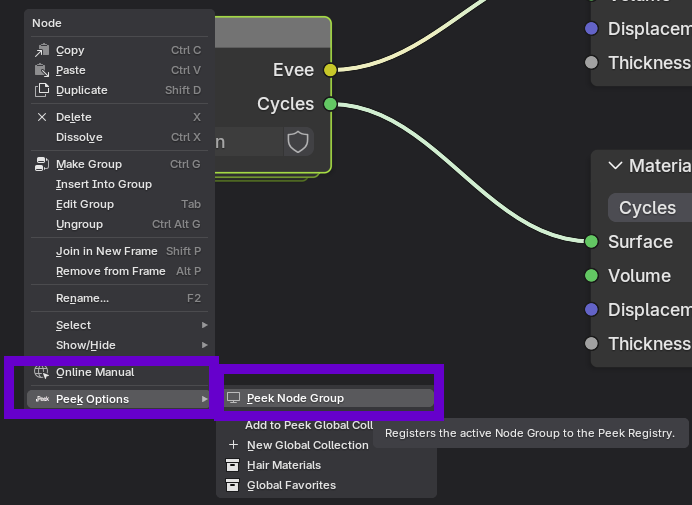Click the Cycles output label on node
Viewport: 692px width, 505px height.
[286, 104]
